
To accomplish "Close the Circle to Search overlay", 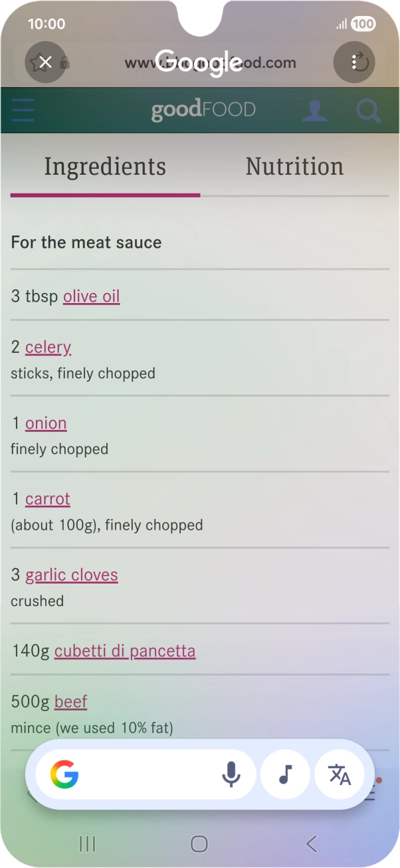I will click(45, 62).
